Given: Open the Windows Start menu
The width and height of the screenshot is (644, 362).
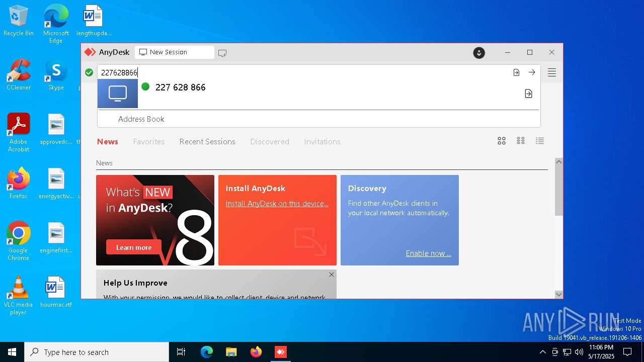Looking at the screenshot, I should point(12,352).
